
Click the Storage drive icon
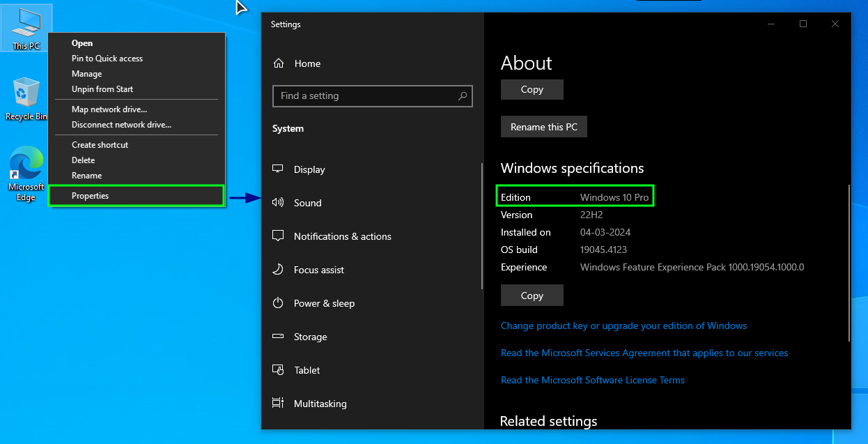[x=278, y=337]
